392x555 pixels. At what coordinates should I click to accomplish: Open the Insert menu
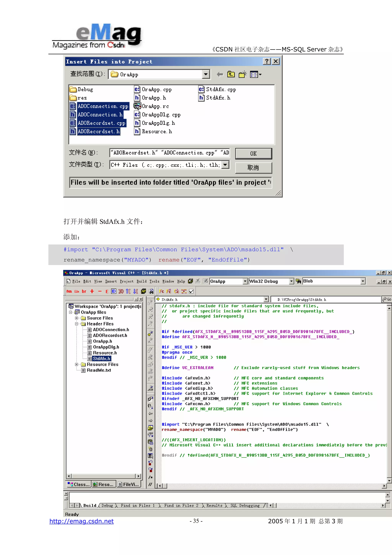(111, 281)
